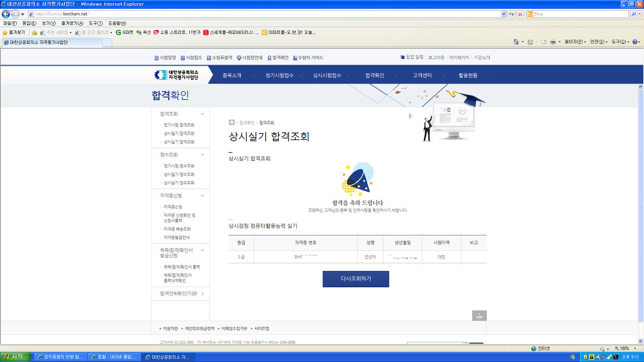Image resolution: width=644 pixels, height=362 pixels.
Task: Open the 보기(V) menu
Action: (48, 23)
